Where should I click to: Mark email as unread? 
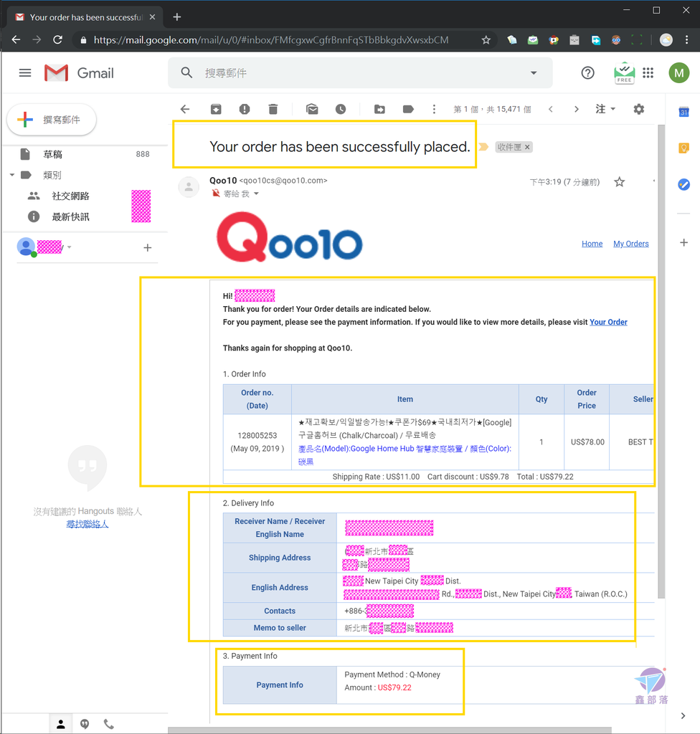click(x=312, y=109)
